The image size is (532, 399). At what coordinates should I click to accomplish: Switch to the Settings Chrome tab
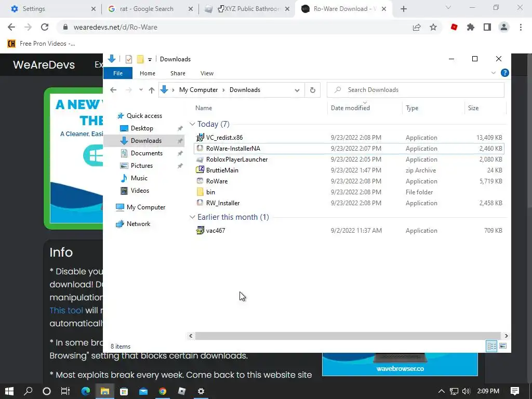click(x=50, y=9)
